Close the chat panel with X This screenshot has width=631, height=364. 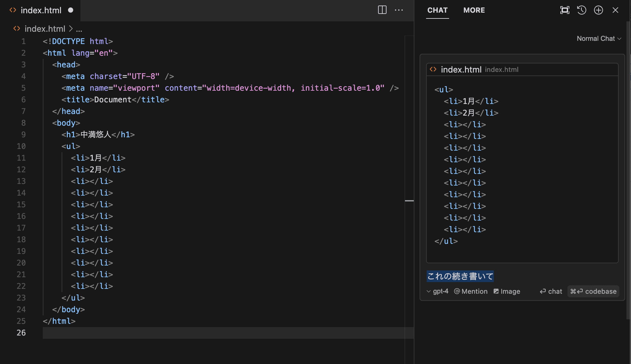click(x=615, y=10)
